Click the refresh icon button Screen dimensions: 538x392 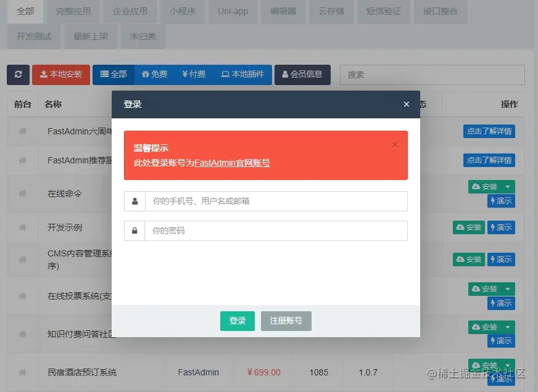(x=18, y=74)
